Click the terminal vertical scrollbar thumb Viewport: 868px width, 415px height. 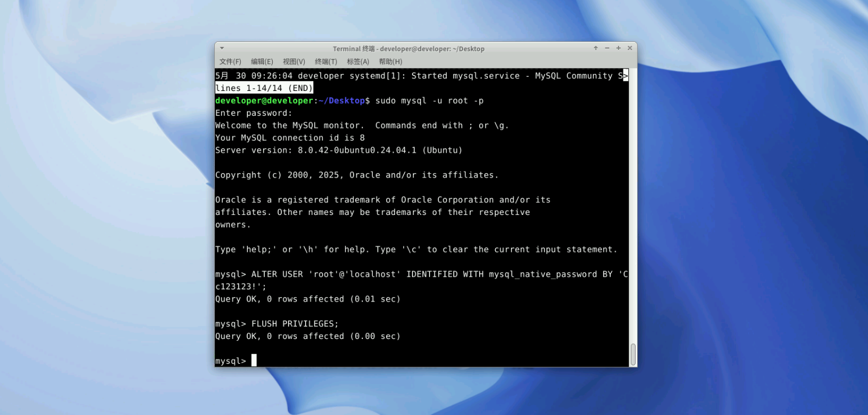pyautogui.click(x=633, y=354)
